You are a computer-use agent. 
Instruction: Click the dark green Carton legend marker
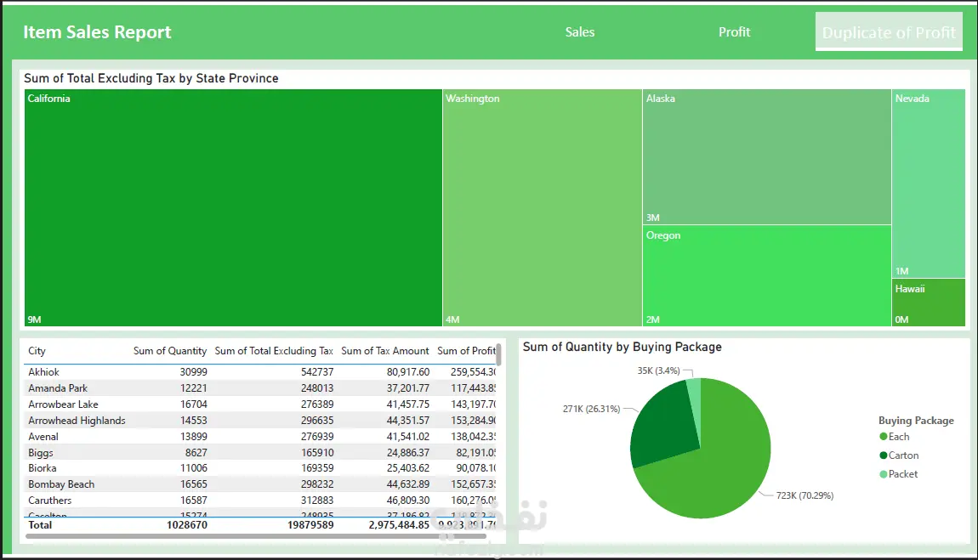click(884, 455)
